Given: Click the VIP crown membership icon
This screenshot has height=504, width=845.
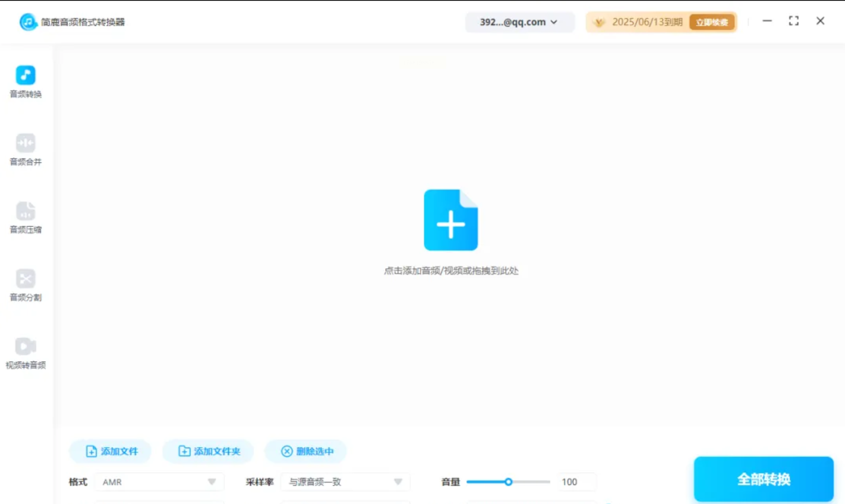Looking at the screenshot, I should [x=599, y=22].
